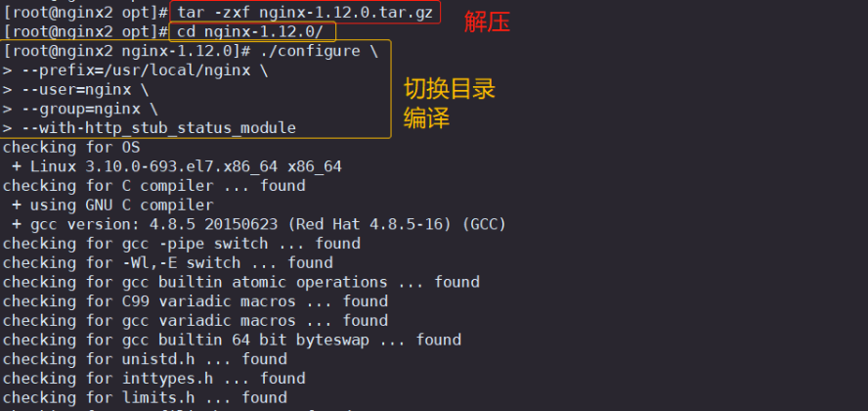Click the "gcc -pipe switch" check line
The image size is (868, 411).
(x=182, y=244)
